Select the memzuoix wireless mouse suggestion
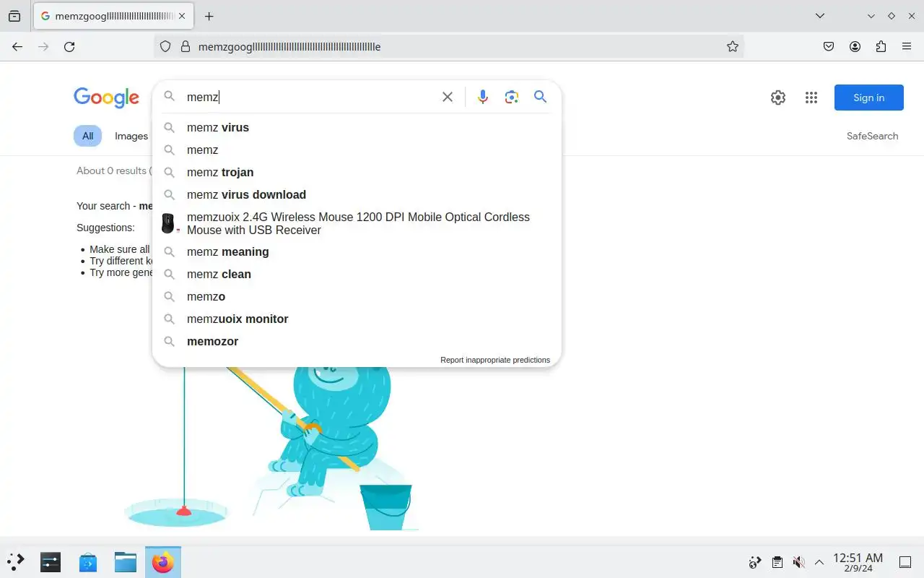 pos(357,223)
